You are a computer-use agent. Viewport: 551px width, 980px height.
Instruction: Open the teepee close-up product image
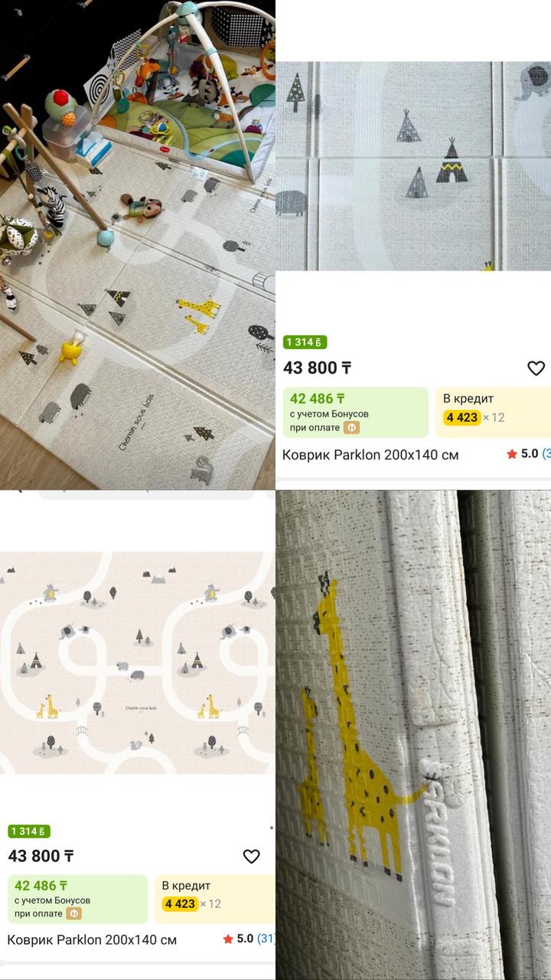[x=413, y=166]
